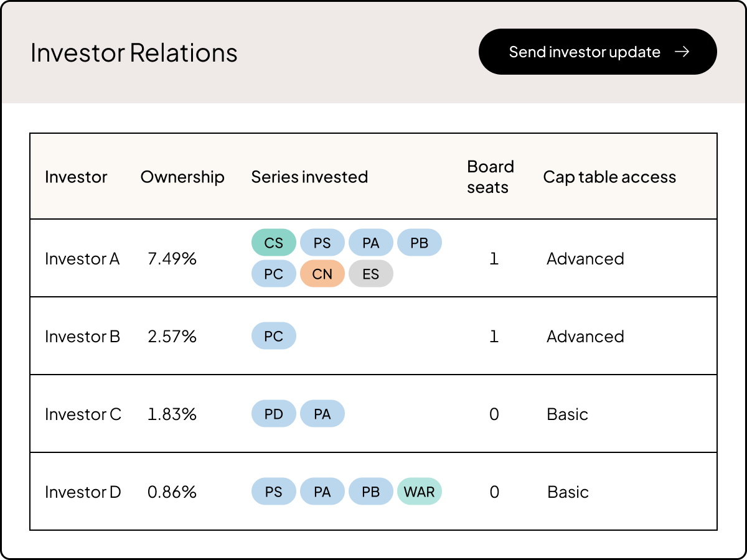This screenshot has width=747, height=560.
Task: Select the PB series chip in Investor D's row
Action: [x=371, y=492]
